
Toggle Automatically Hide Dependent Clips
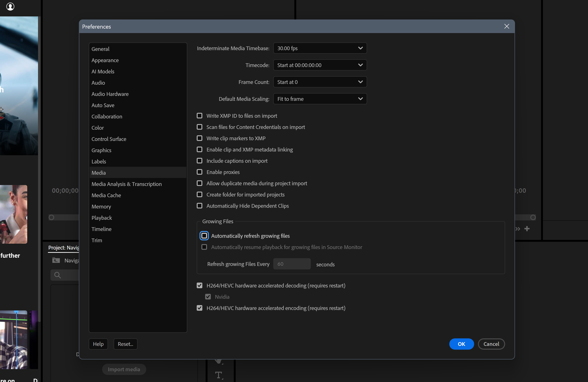point(199,206)
